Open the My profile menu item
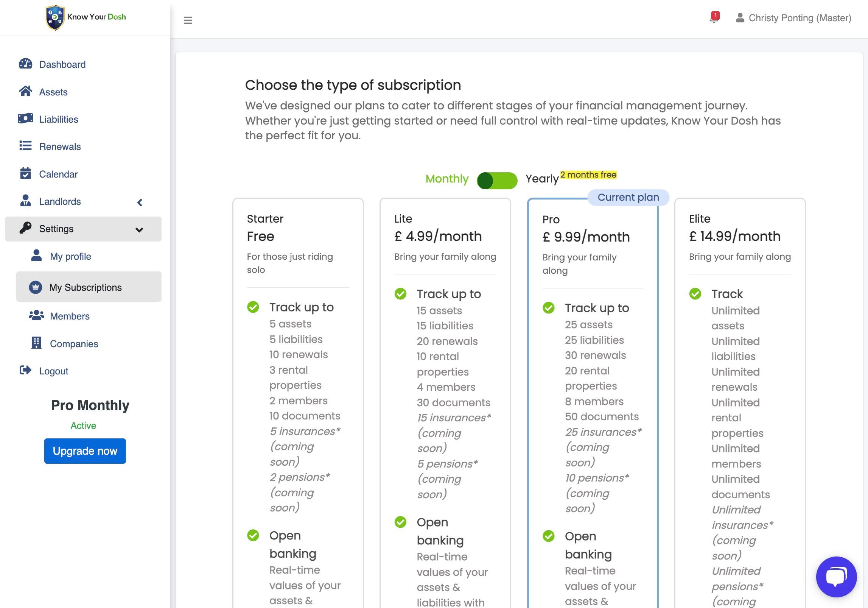Screen dimensions: 868x608 70,256
